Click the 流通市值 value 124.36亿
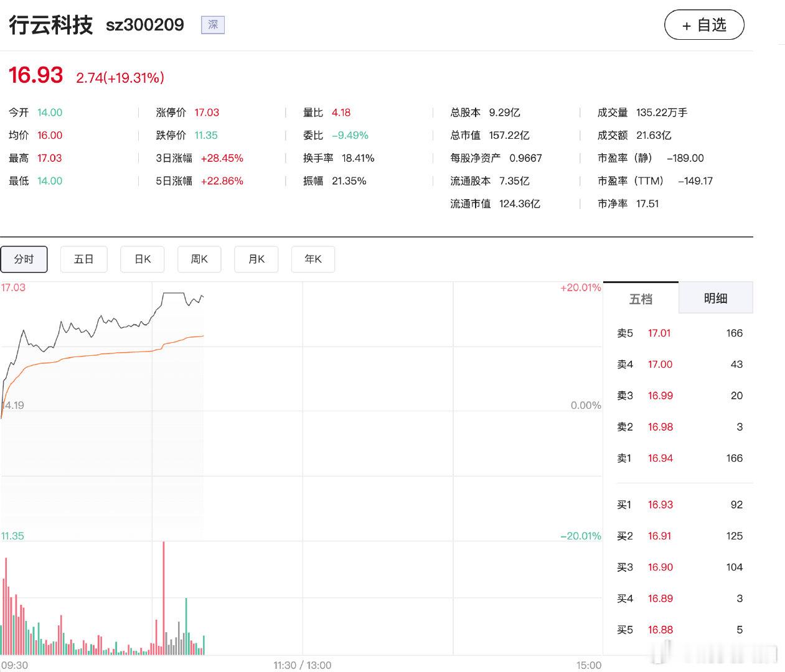The height and width of the screenshot is (672, 785). pyautogui.click(x=520, y=203)
